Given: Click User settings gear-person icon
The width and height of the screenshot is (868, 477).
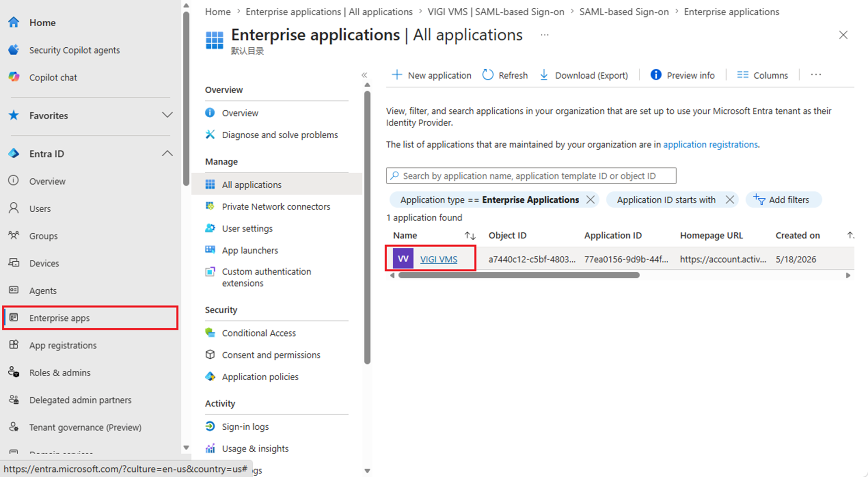Looking at the screenshot, I should pos(210,228).
